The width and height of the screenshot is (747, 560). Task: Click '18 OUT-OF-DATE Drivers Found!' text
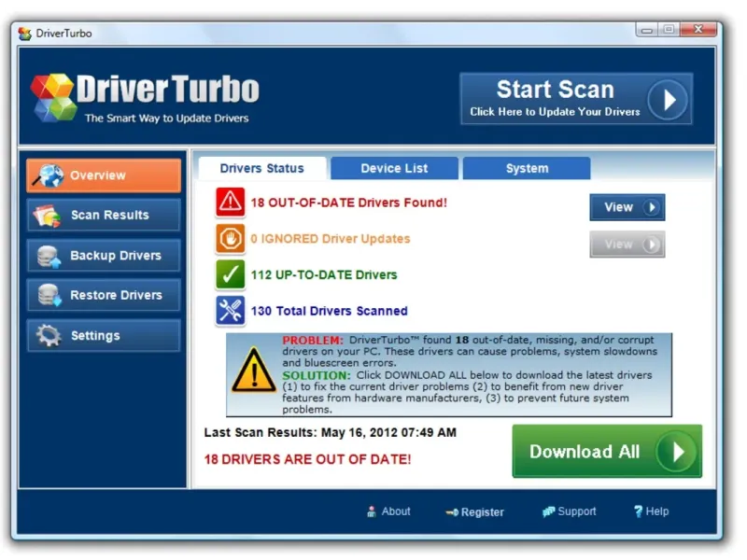tap(349, 203)
